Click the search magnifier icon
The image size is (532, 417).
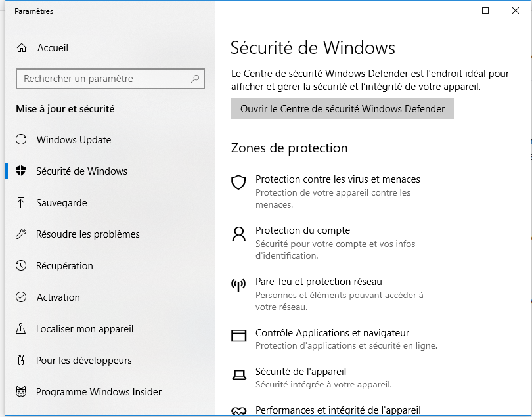[195, 79]
